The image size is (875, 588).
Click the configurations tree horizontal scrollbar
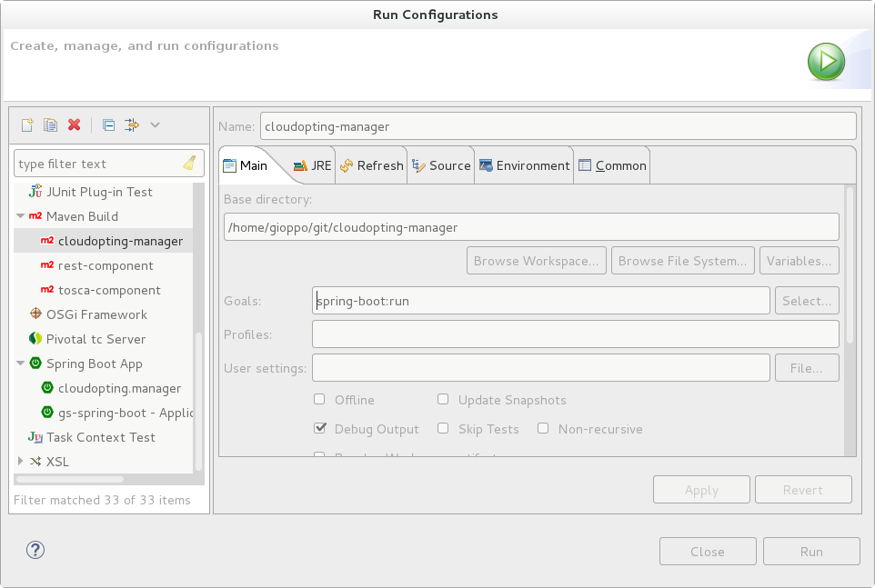click(x=70, y=479)
